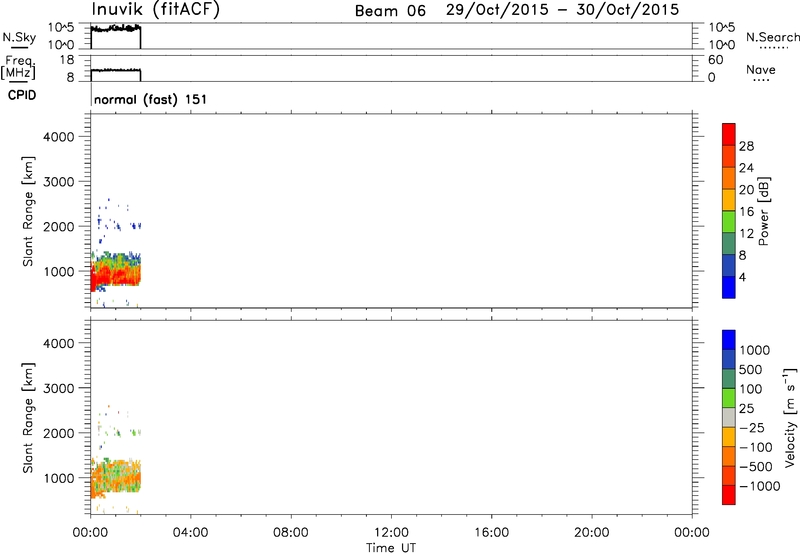
Task: Click the '4' Power colorbar tick label
Action: [x=742, y=278]
